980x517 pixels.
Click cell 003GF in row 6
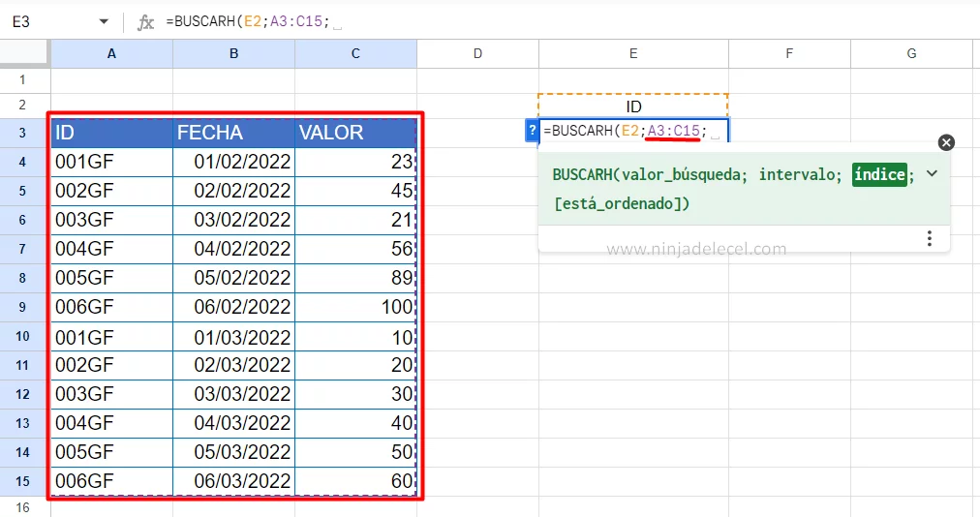112,220
